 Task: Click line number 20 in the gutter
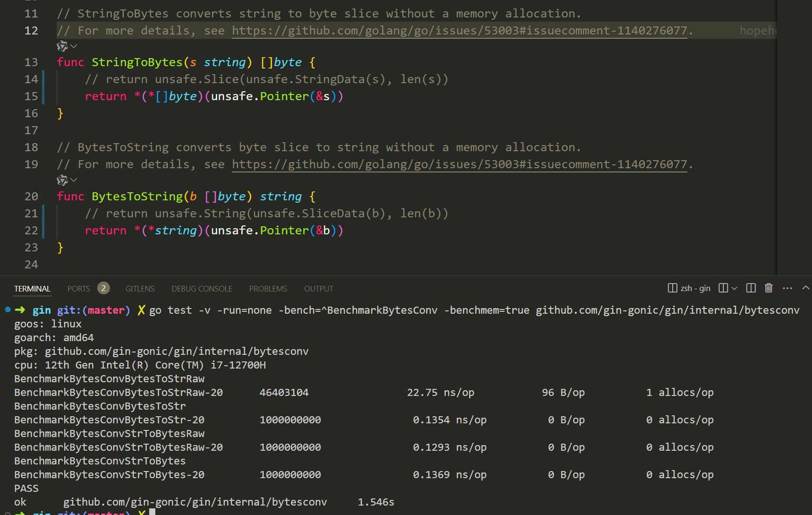31,197
